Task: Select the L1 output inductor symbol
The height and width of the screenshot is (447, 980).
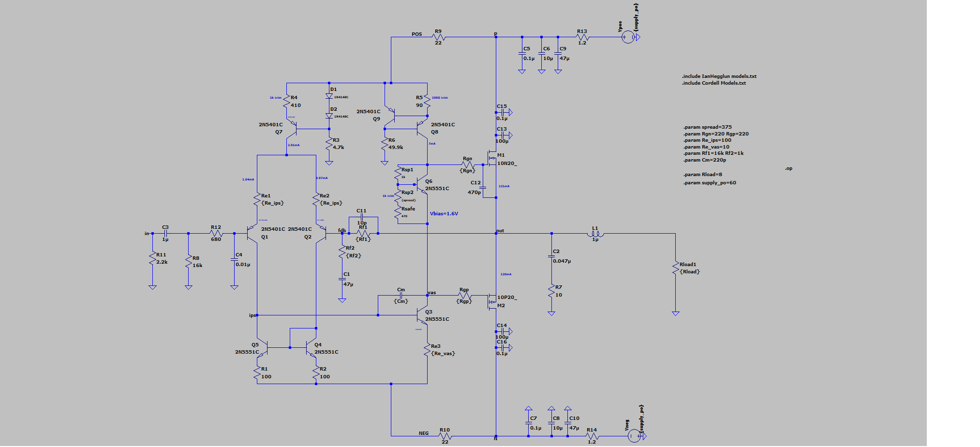Action: (x=595, y=234)
